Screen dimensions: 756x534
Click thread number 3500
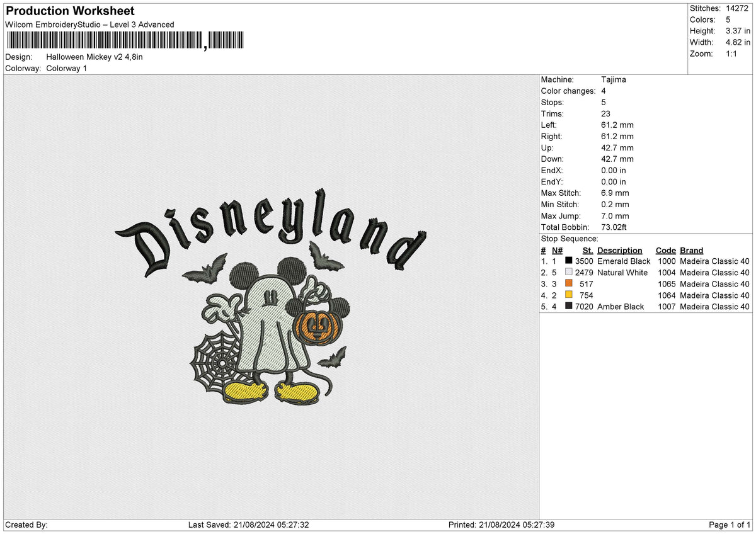584,261
